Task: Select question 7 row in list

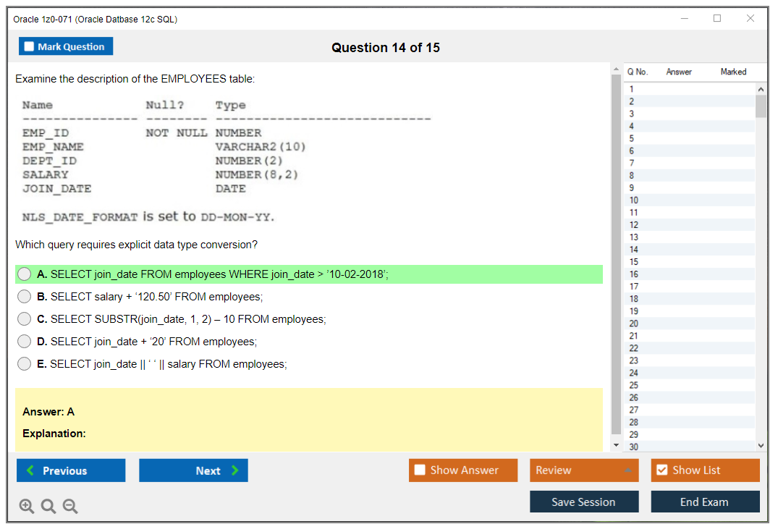Action: click(632, 163)
